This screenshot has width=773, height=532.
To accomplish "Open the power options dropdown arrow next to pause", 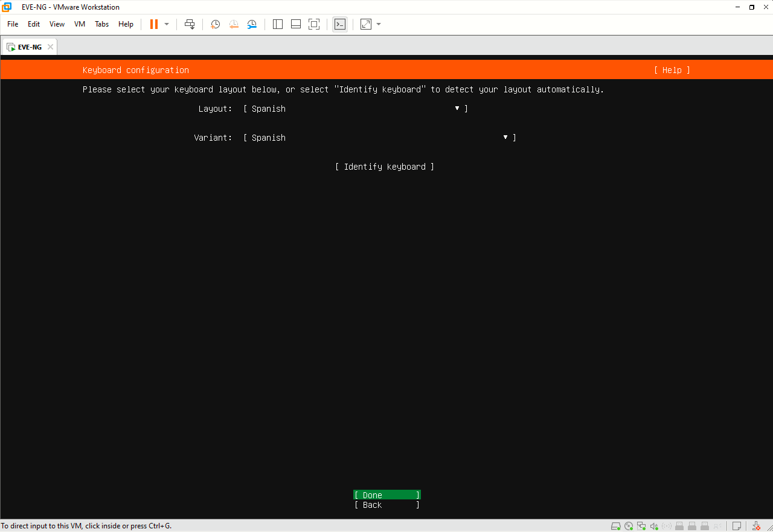I will coord(167,24).
